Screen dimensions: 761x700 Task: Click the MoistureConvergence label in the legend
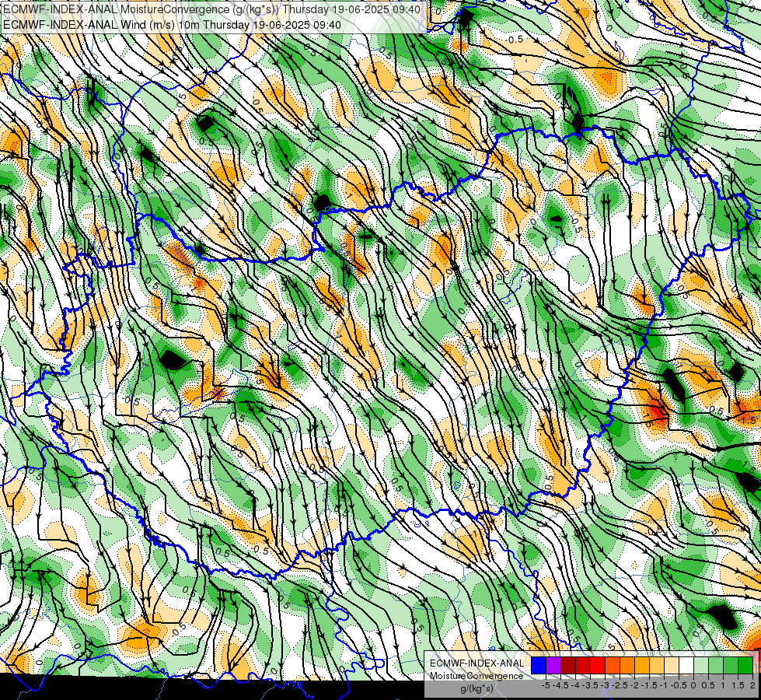pos(476,676)
